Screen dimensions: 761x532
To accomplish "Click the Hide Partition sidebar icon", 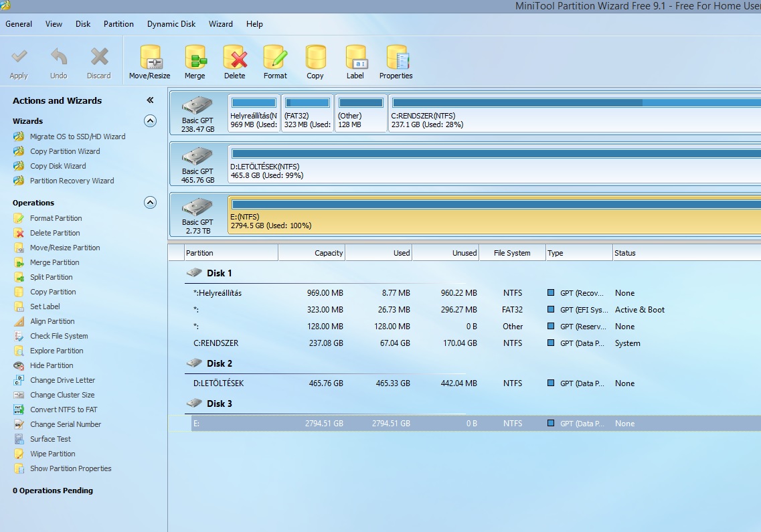I will tap(19, 365).
